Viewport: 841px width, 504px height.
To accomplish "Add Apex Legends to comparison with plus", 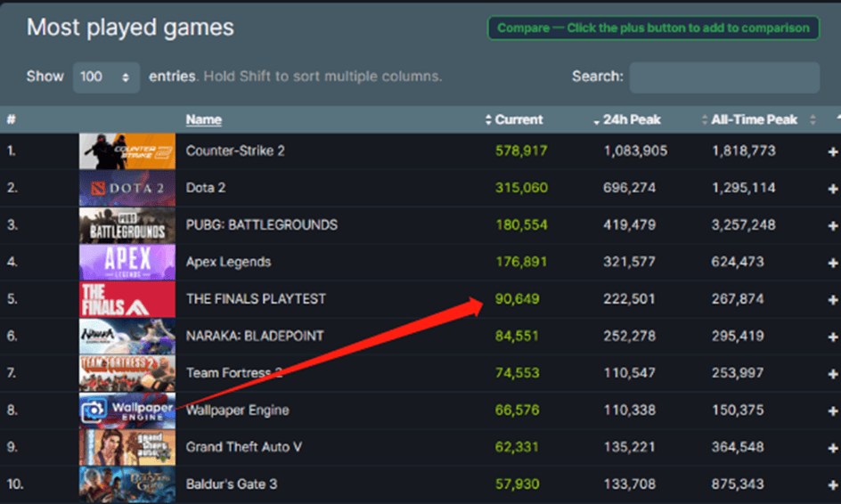I will point(833,263).
